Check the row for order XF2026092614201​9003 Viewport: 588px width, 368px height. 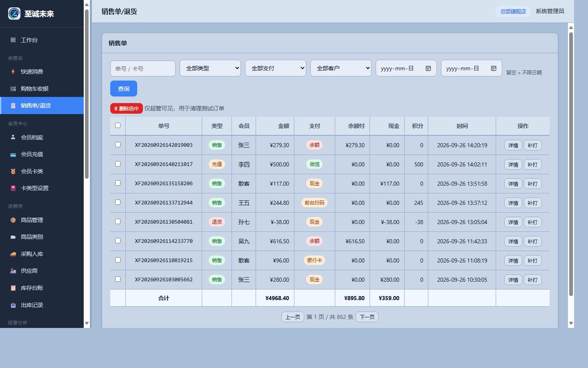click(118, 145)
